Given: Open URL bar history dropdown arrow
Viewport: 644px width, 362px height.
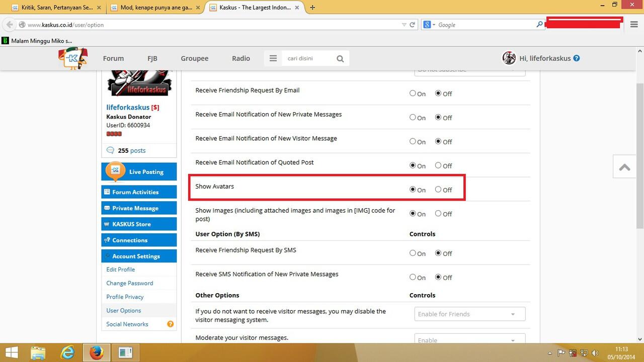Looking at the screenshot, I should [404, 25].
